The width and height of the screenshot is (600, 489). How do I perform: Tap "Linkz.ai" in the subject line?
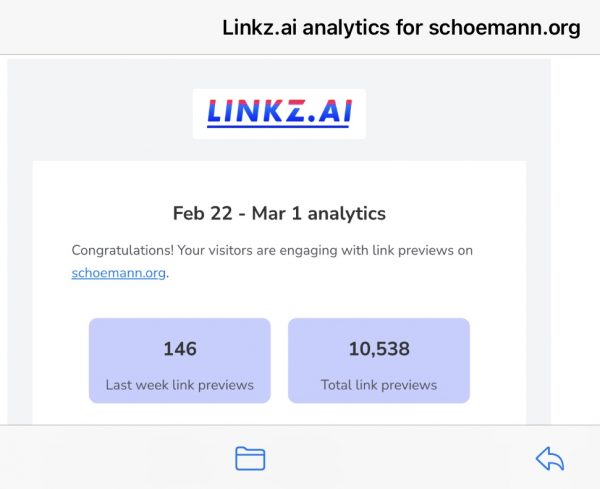pos(262,27)
